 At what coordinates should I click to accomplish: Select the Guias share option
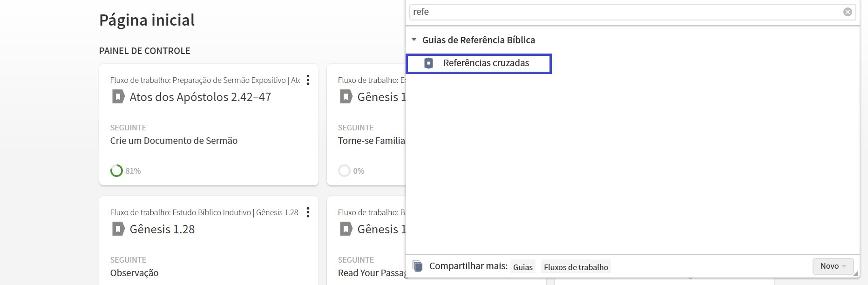(522, 267)
